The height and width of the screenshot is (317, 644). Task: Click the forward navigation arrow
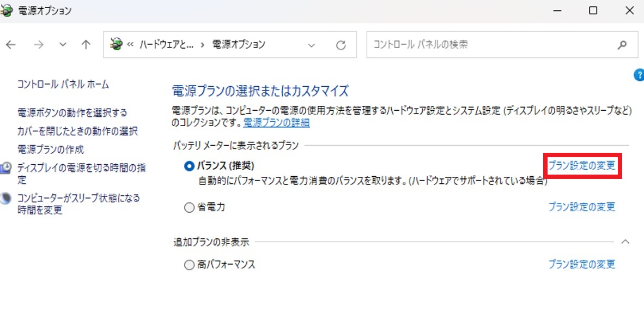(x=39, y=45)
